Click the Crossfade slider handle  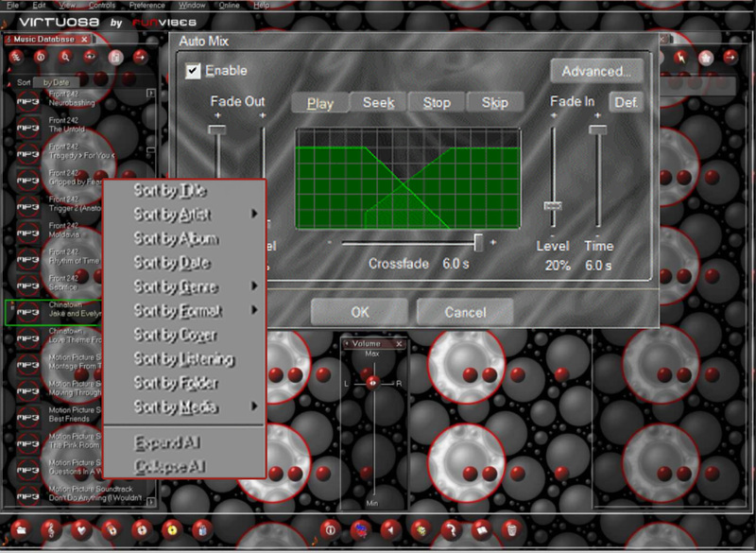(x=479, y=243)
